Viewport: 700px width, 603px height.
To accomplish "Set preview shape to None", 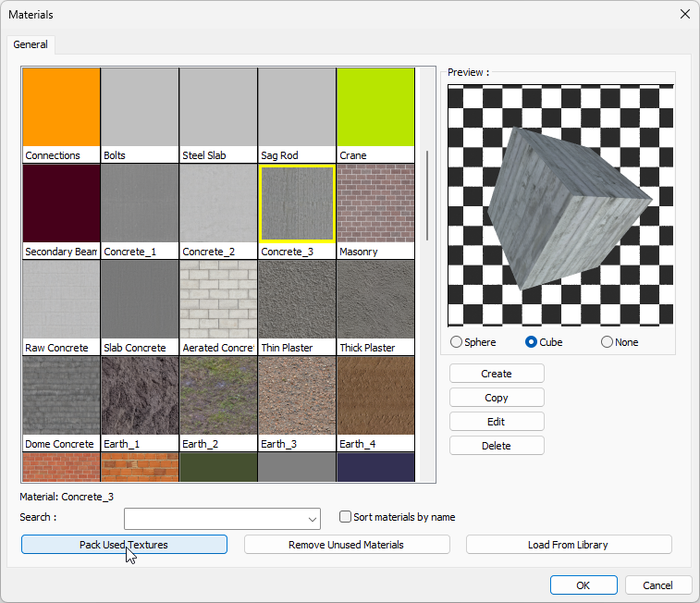I will tap(607, 342).
